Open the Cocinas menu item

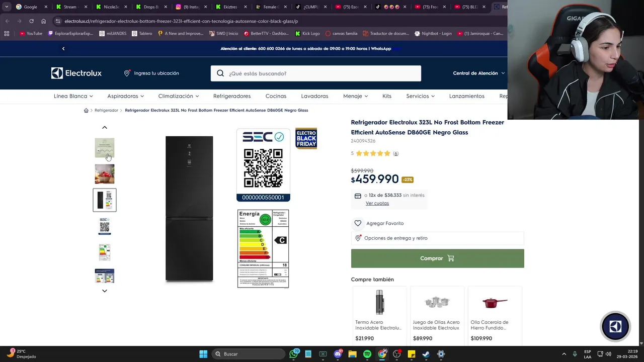pos(276,96)
